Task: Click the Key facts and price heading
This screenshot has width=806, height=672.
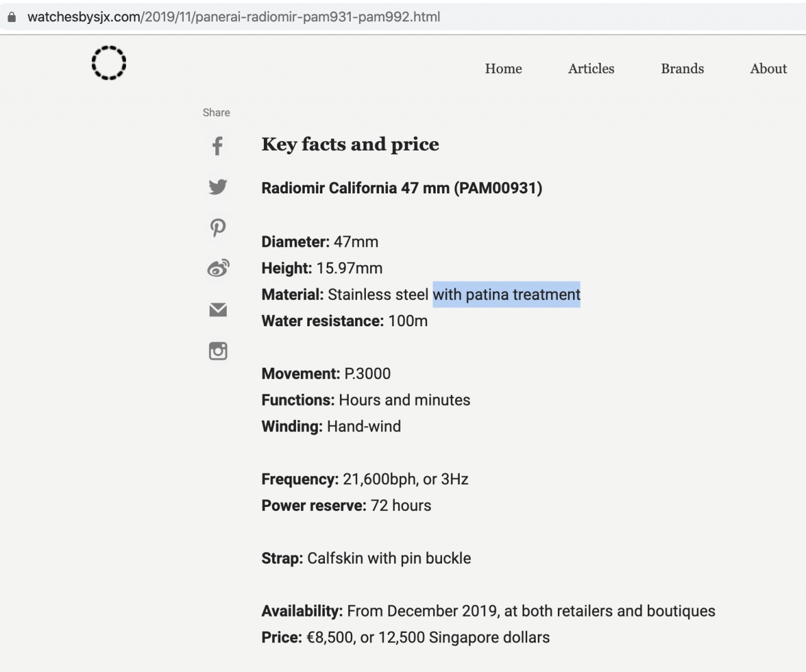Action: [x=350, y=144]
